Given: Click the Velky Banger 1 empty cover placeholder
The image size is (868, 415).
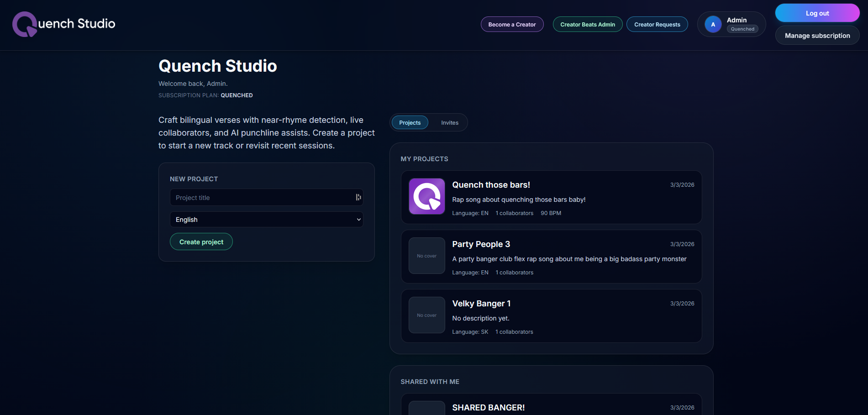Looking at the screenshot, I should point(426,315).
